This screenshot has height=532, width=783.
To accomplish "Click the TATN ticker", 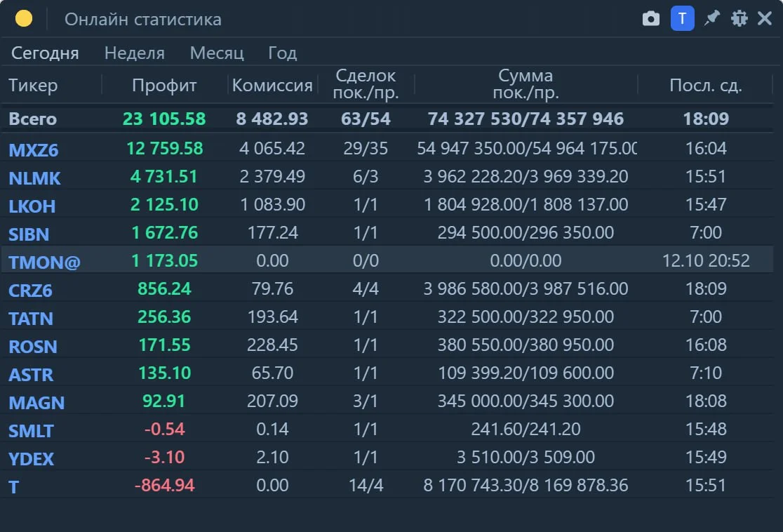I will coord(31,319).
